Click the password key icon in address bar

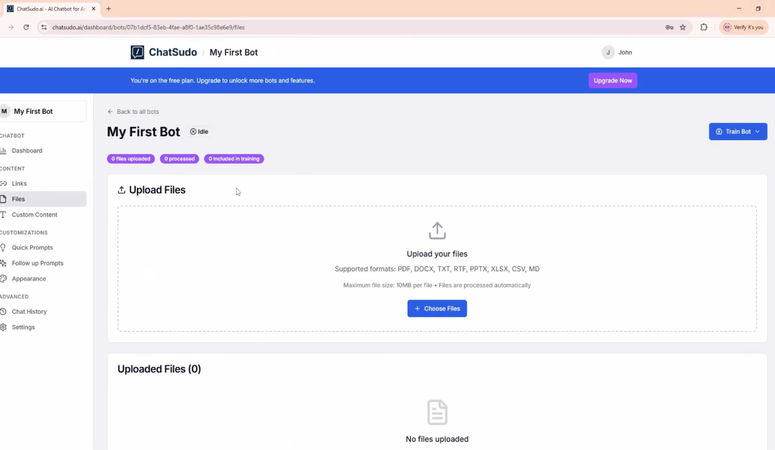[669, 27]
